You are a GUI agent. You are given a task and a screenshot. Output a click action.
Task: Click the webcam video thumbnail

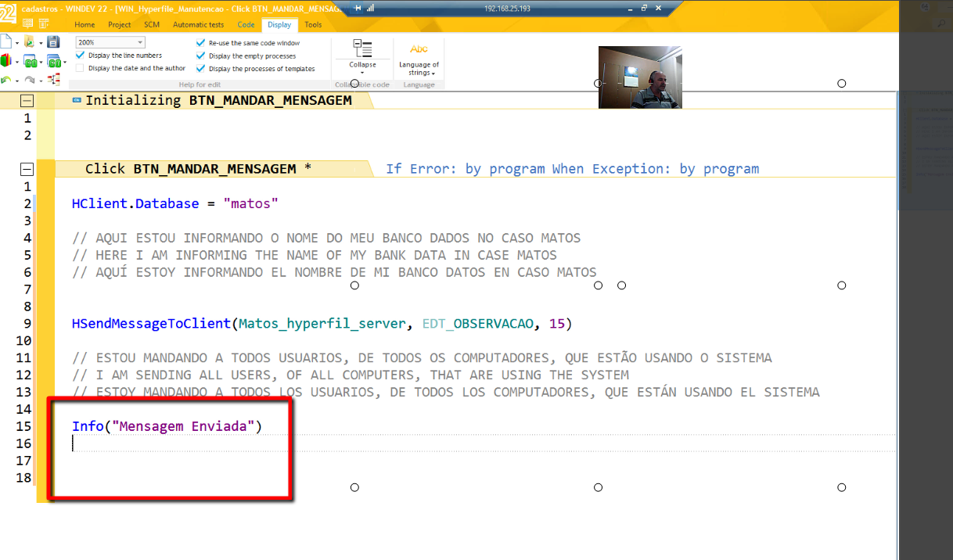click(x=640, y=77)
